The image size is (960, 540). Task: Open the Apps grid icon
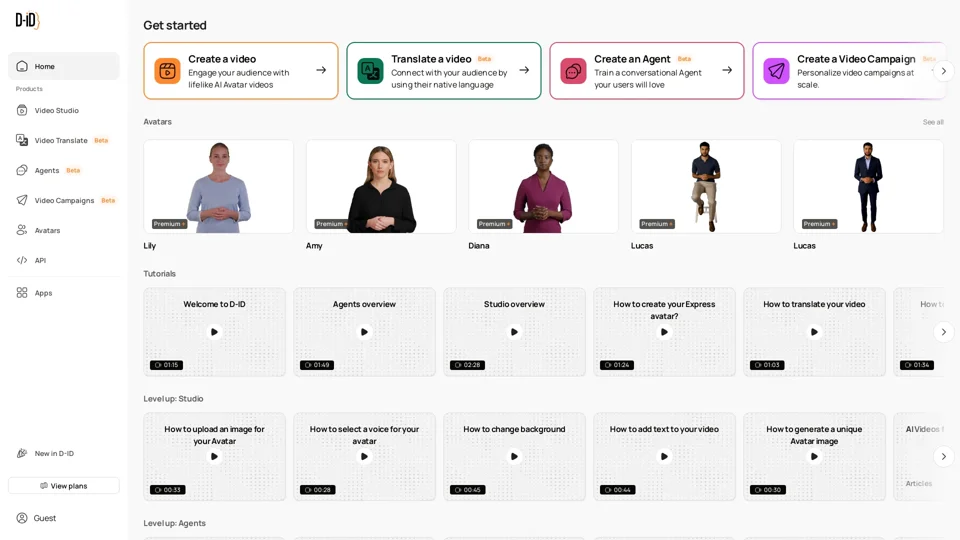click(22, 293)
